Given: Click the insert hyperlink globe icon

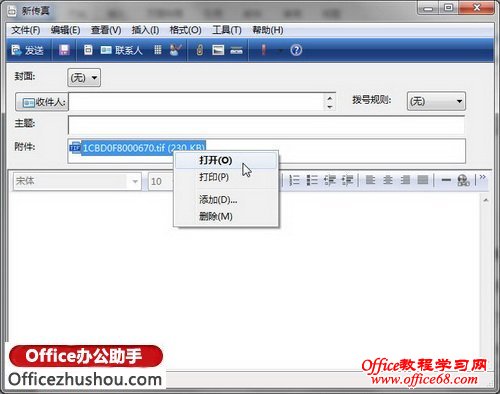Looking at the screenshot, I should [463, 180].
